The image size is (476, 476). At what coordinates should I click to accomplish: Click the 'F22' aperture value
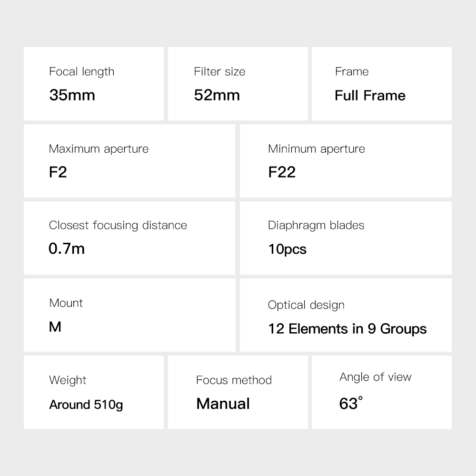pyautogui.click(x=282, y=172)
